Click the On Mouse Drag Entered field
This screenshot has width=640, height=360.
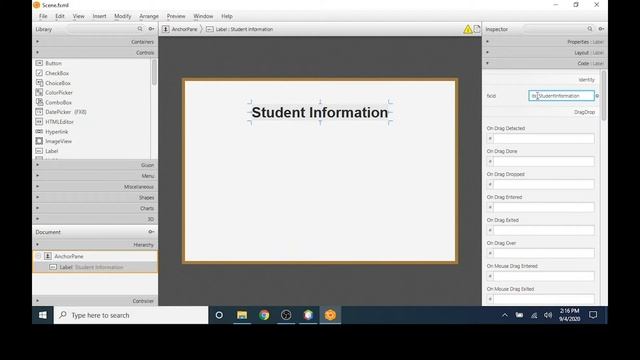544,276
